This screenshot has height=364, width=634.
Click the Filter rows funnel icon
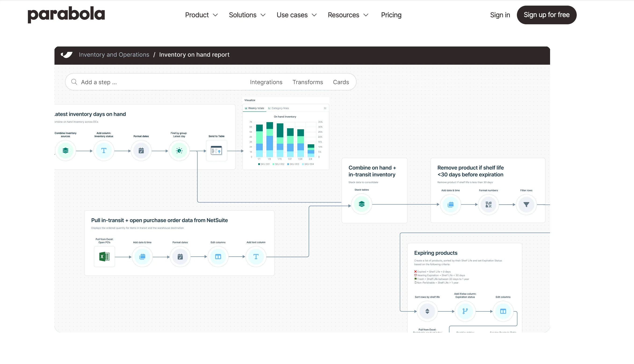point(526,204)
